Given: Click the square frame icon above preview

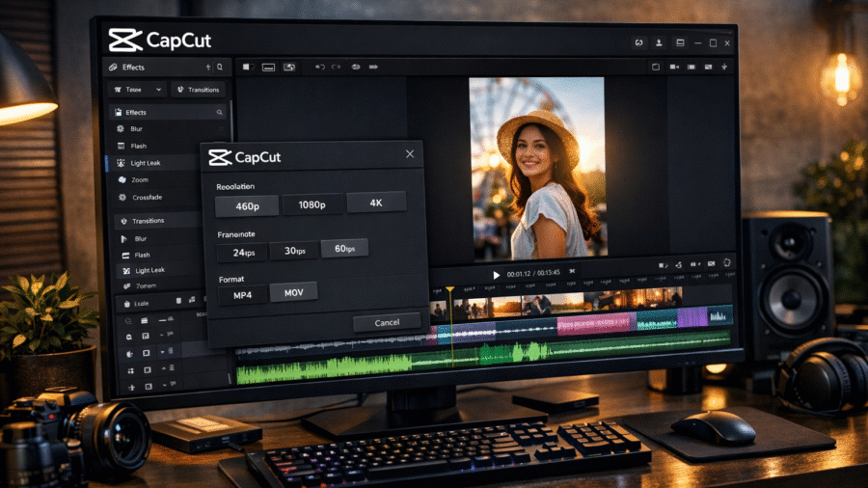Looking at the screenshot, I should 656,67.
